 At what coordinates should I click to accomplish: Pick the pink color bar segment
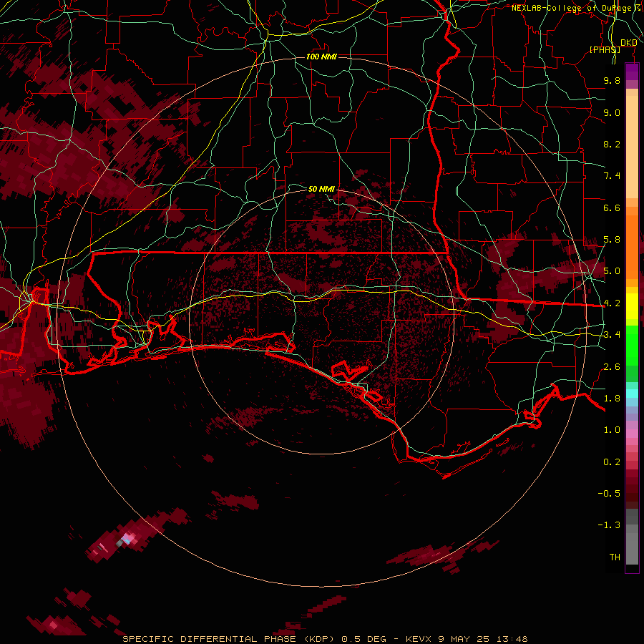tap(632, 433)
